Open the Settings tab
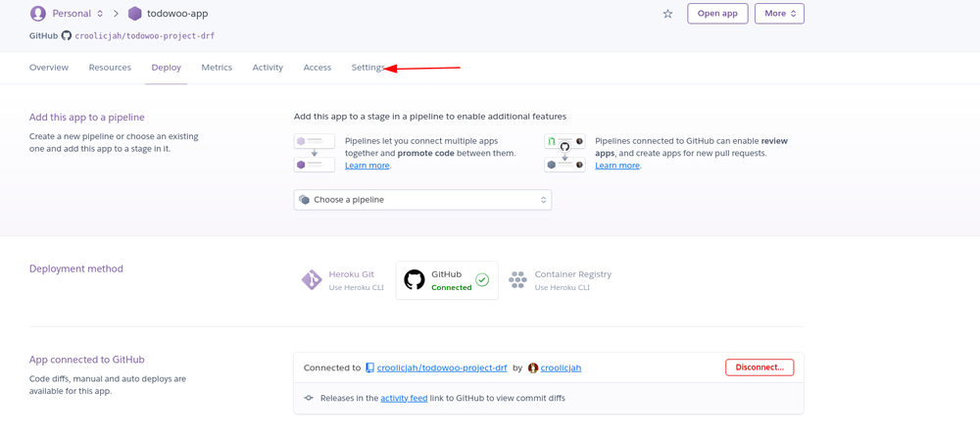Screen dimensions: 980x439 tap(368, 68)
